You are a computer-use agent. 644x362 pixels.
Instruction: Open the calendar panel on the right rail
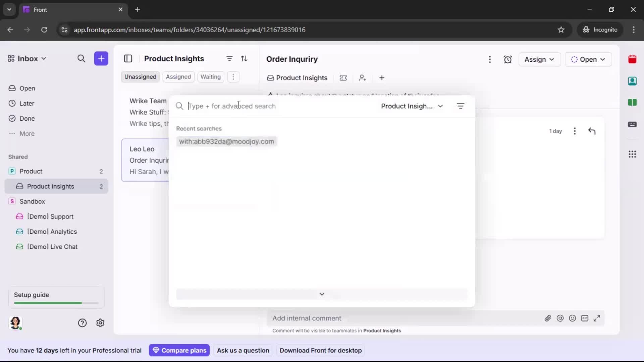pos(633,59)
